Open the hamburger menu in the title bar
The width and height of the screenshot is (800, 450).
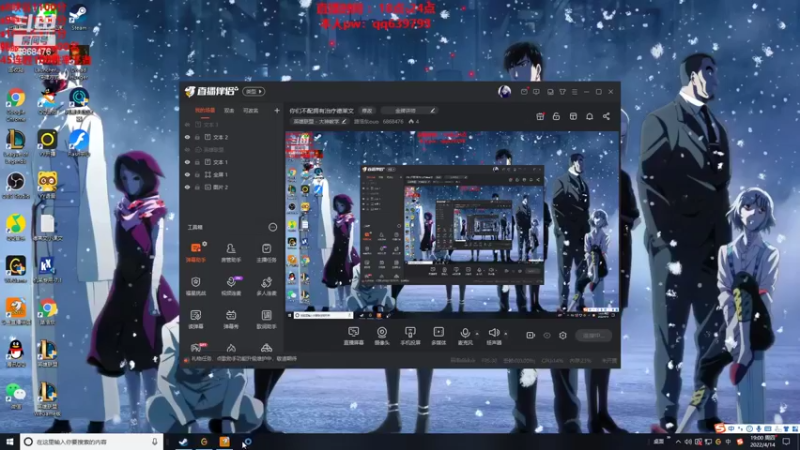[x=574, y=92]
